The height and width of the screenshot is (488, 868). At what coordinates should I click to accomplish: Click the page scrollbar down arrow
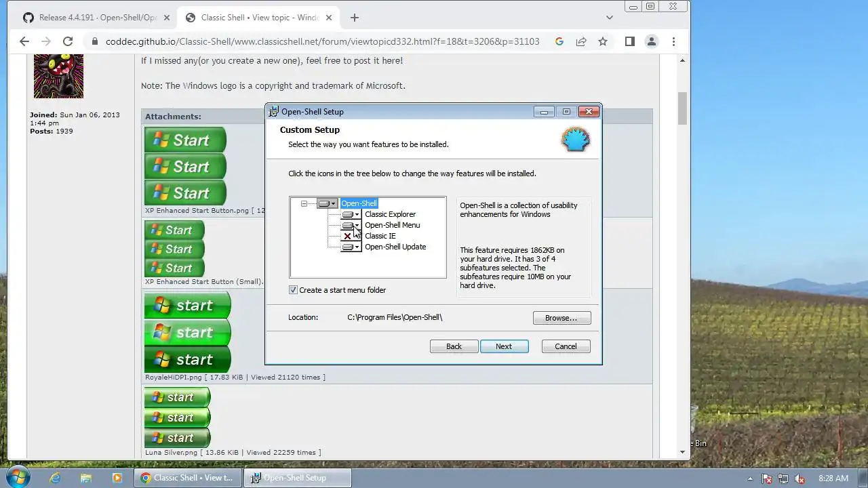point(683,452)
